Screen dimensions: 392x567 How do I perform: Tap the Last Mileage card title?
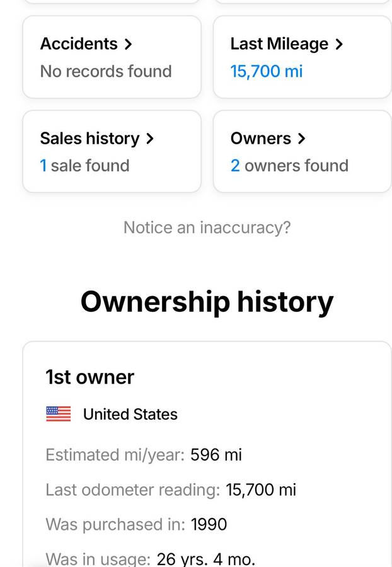click(x=279, y=44)
